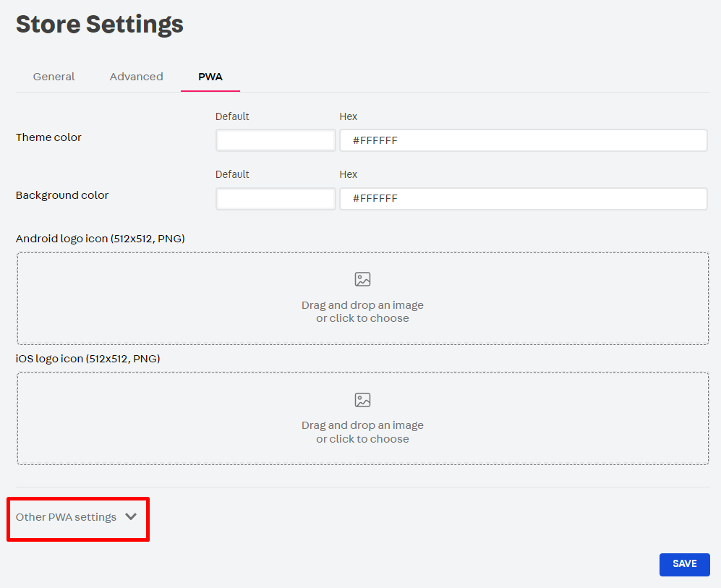Expand the Other PWA settings chevron arrow
The image size is (721, 588).
[x=131, y=516]
